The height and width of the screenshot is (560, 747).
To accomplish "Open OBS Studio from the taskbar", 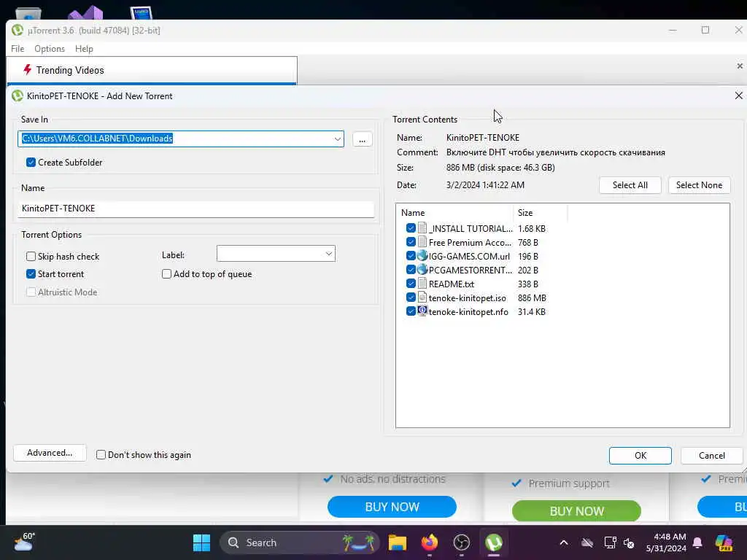I will point(461,542).
